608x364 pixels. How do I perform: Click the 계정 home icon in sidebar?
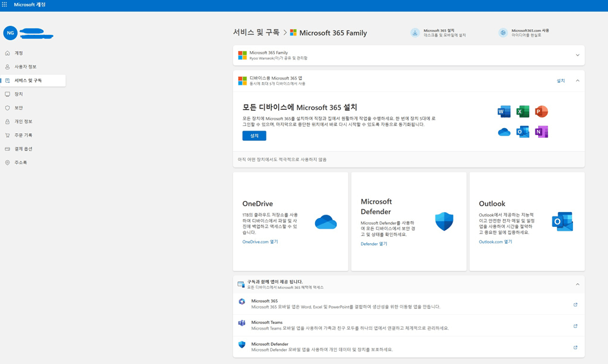tap(7, 53)
